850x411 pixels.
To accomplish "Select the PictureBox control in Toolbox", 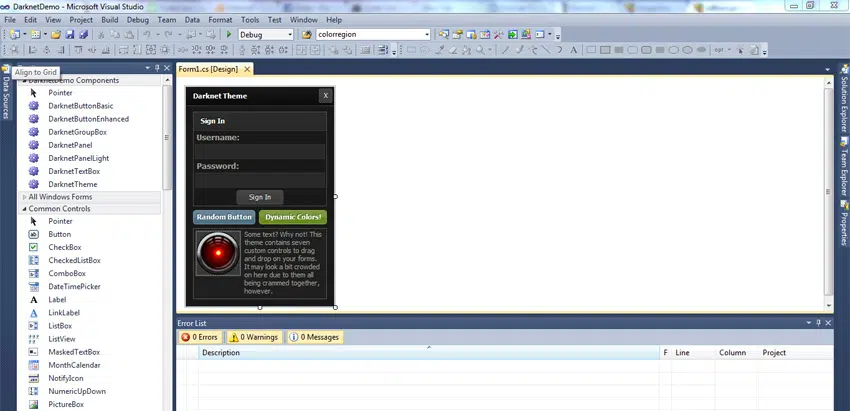I will [66, 404].
